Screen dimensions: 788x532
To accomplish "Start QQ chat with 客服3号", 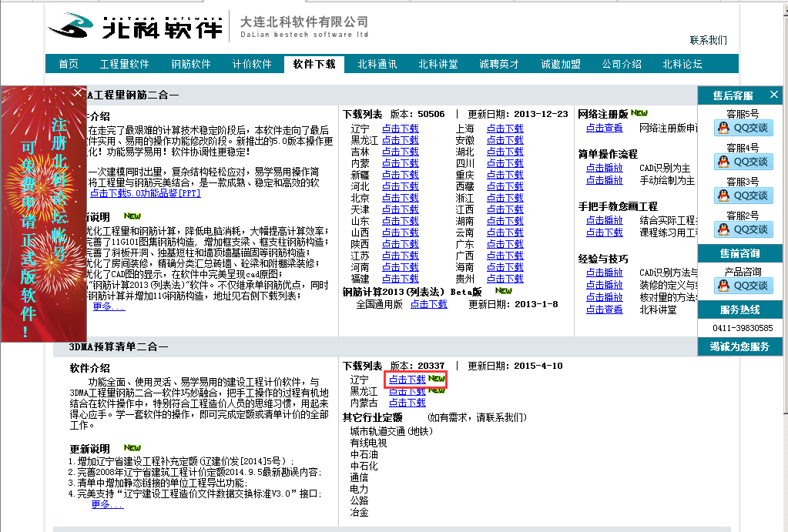I will (x=743, y=196).
